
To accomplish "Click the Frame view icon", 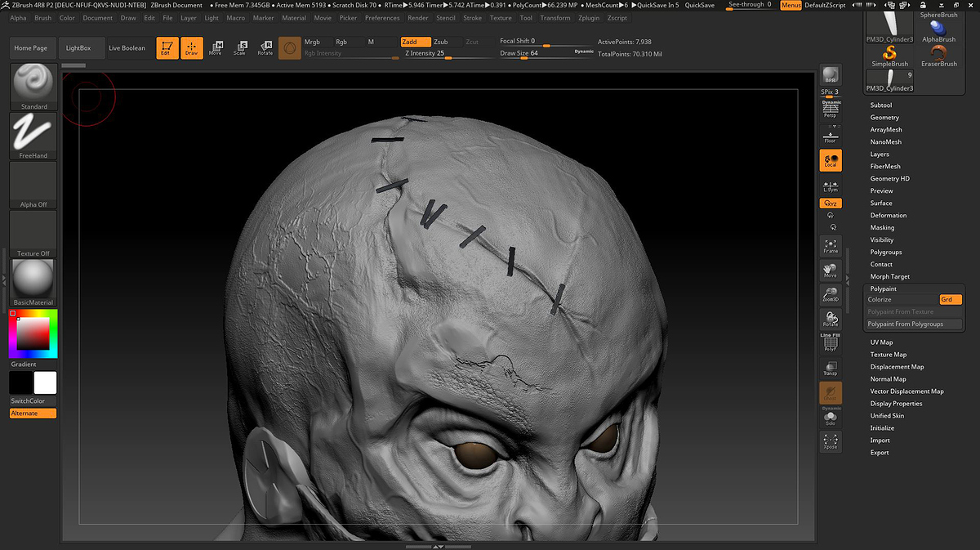I will click(x=830, y=246).
